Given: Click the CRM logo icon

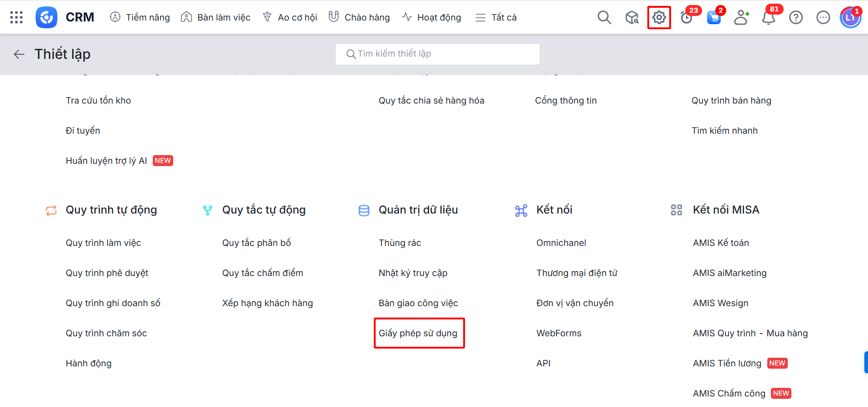Looking at the screenshot, I should coord(46,17).
